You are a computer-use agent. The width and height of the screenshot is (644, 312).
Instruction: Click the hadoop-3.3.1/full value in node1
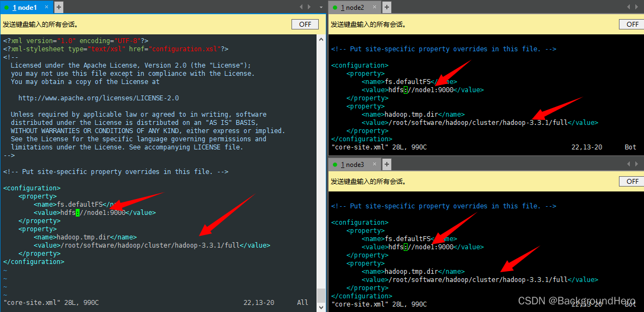[x=152, y=245]
